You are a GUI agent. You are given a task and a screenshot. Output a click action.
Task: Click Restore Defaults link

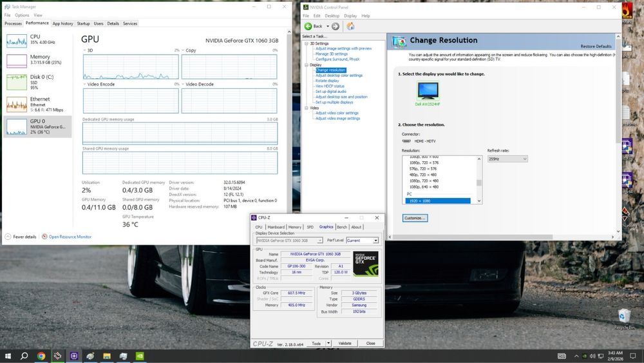click(x=596, y=46)
